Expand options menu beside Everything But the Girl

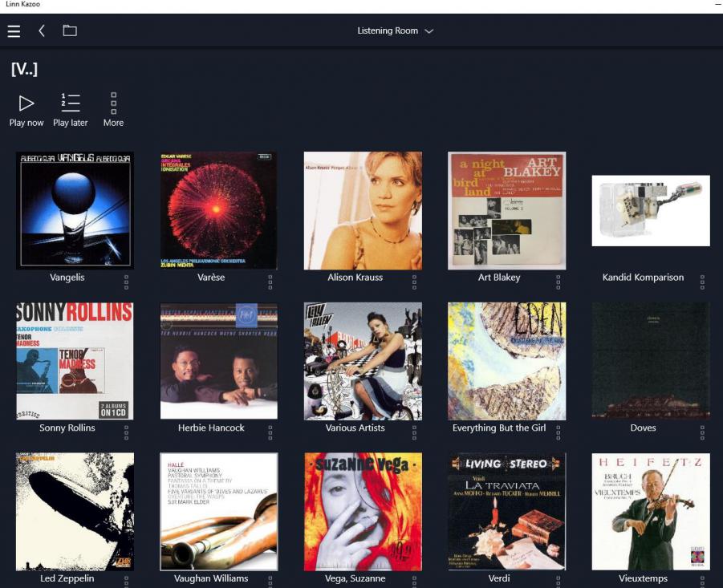[x=558, y=432]
